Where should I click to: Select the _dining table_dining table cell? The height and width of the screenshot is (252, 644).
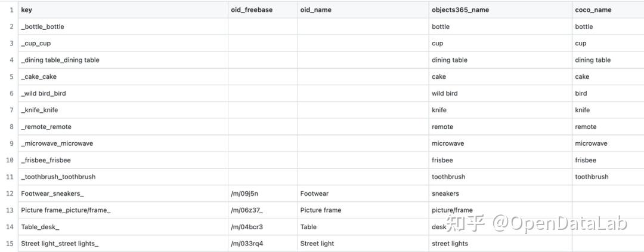[x=123, y=60]
